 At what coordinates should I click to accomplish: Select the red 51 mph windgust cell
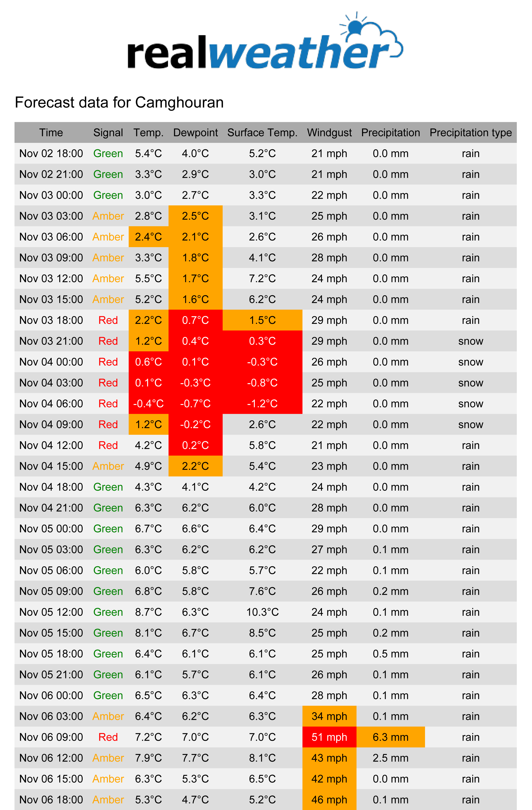click(330, 737)
